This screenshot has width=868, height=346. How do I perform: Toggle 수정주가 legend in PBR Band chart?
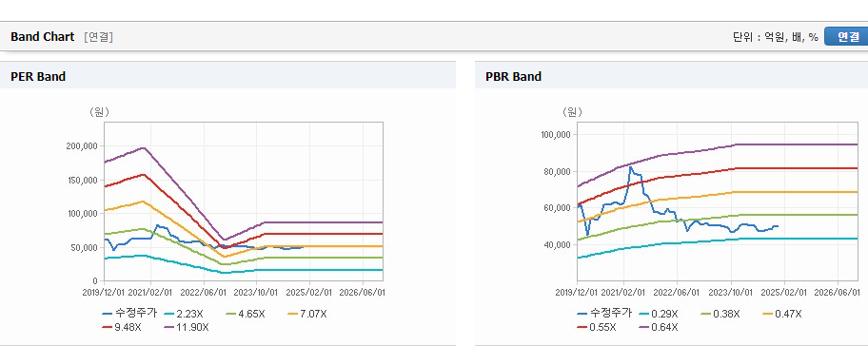[604, 314]
